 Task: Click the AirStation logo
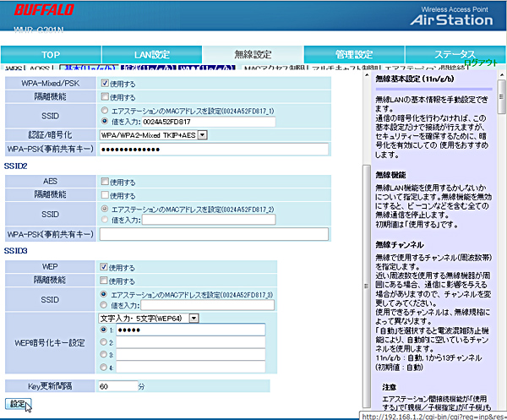454,20
